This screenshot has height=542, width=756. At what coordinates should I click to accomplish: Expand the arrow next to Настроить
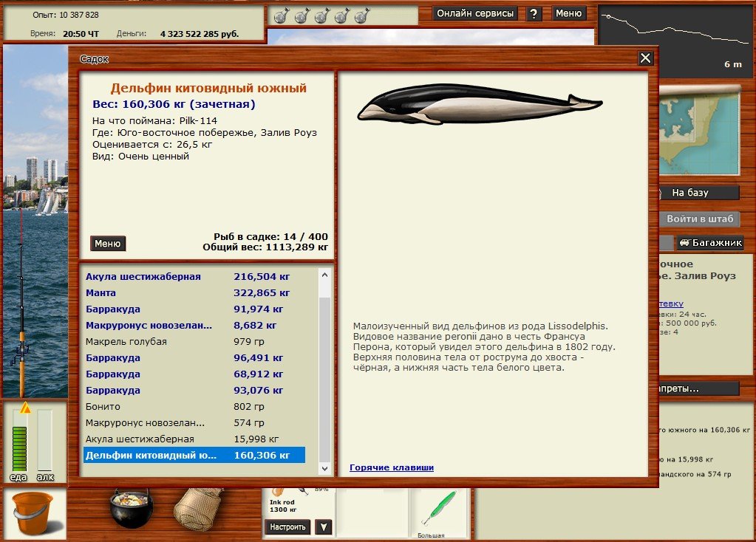(323, 526)
